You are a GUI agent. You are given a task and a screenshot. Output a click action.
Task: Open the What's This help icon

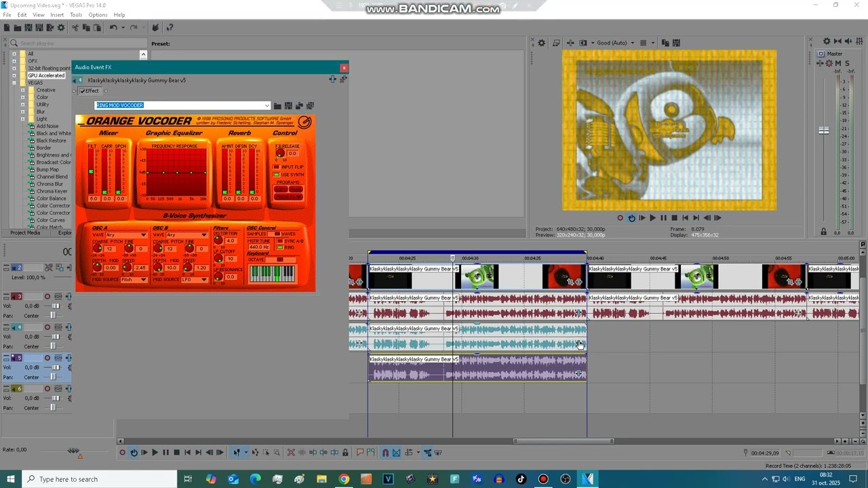click(170, 28)
